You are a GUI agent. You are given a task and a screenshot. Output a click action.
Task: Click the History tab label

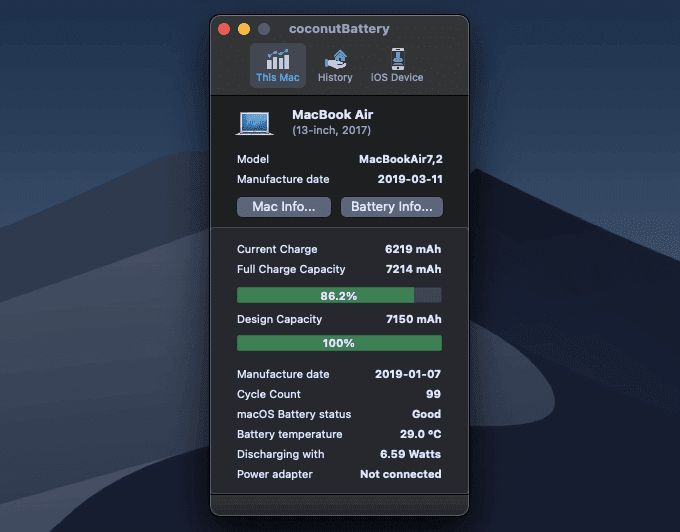click(335, 78)
